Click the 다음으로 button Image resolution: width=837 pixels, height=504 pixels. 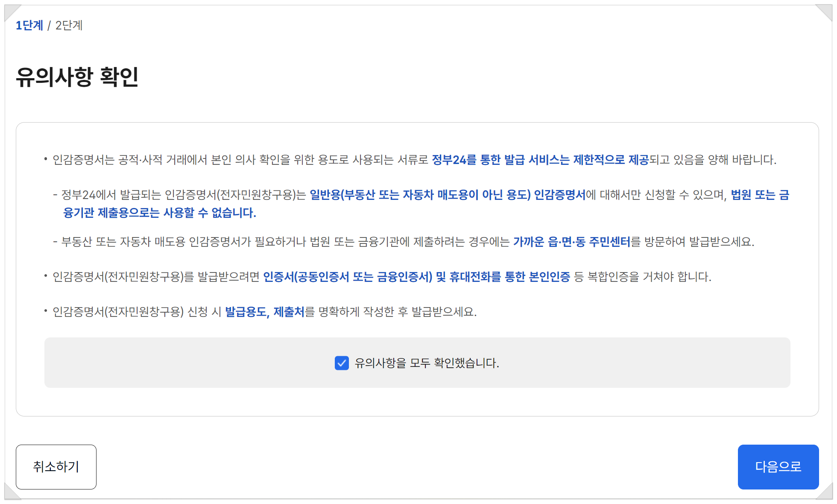click(x=778, y=466)
